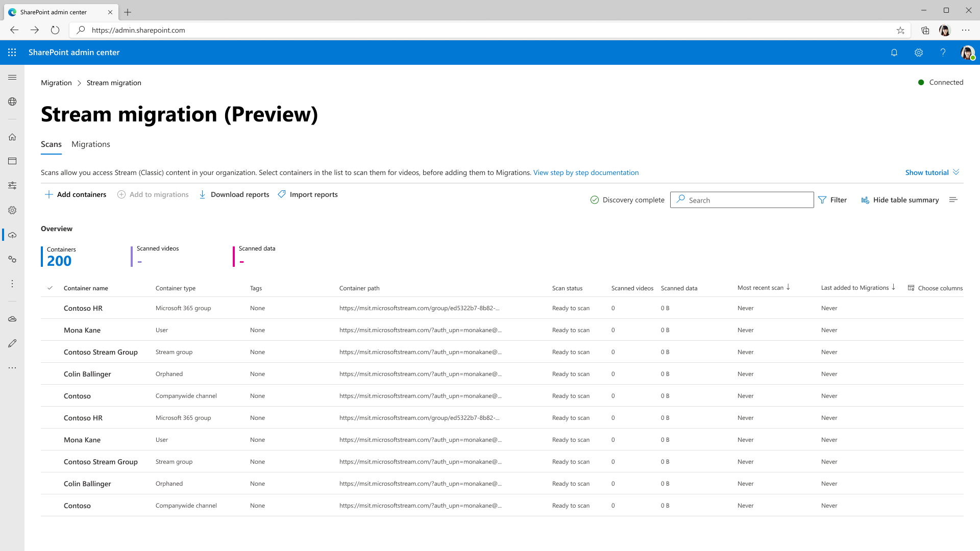Toggle the container selection checkbox
The image size is (980, 551).
(51, 288)
